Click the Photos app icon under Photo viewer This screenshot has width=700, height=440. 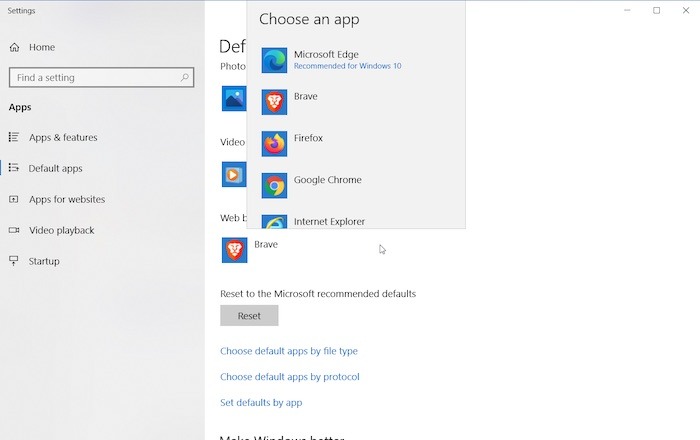(x=234, y=98)
